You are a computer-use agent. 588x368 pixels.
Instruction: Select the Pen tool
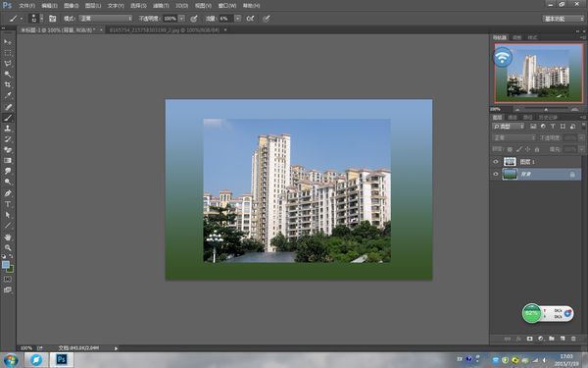click(8, 193)
